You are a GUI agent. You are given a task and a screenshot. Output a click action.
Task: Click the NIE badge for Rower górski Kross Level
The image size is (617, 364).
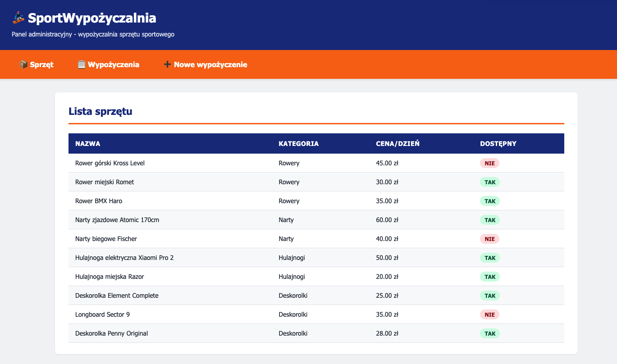[490, 163]
